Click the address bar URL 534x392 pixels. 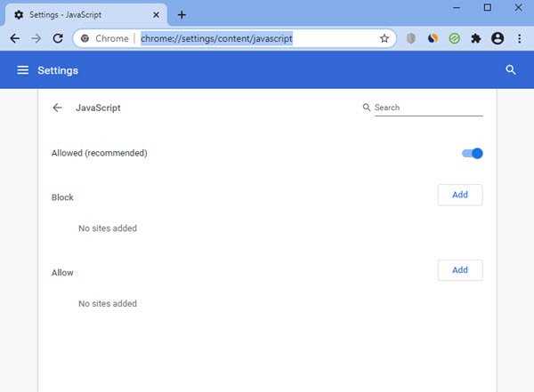(216, 38)
